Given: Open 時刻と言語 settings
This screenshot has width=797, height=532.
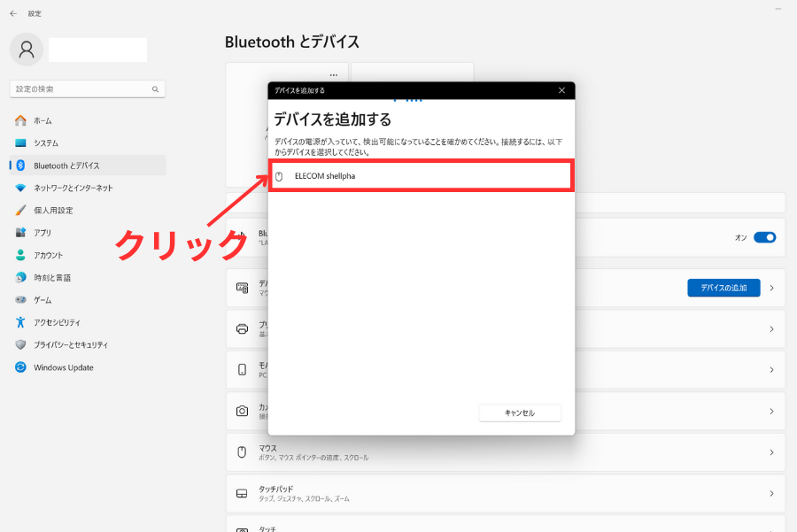Looking at the screenshot, I should pyautogui.click(x=88, y=277).
